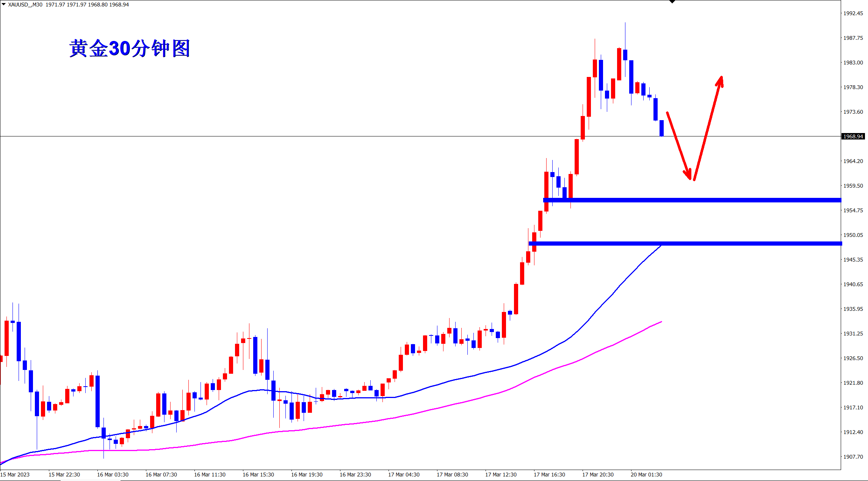Click the triangle before XAUUSD_,M30 symbol
The width and height of the screenshot is (868, 481).
click(4, 4)
